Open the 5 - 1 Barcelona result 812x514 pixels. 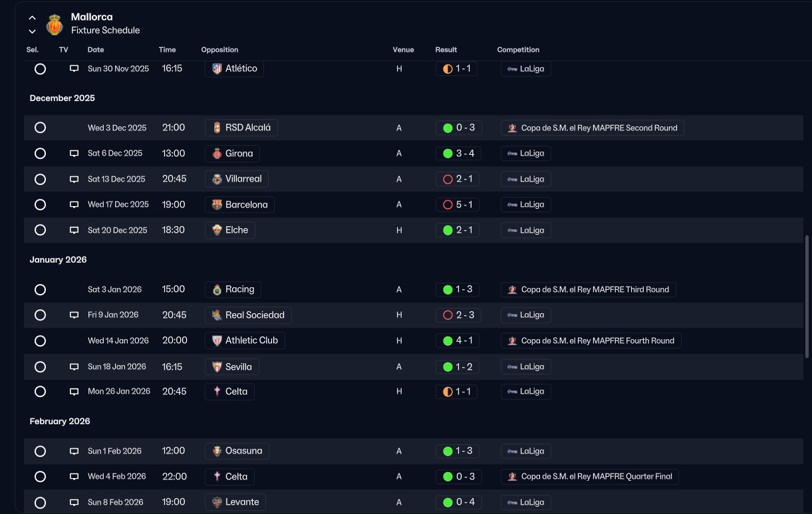click(457, 205)
